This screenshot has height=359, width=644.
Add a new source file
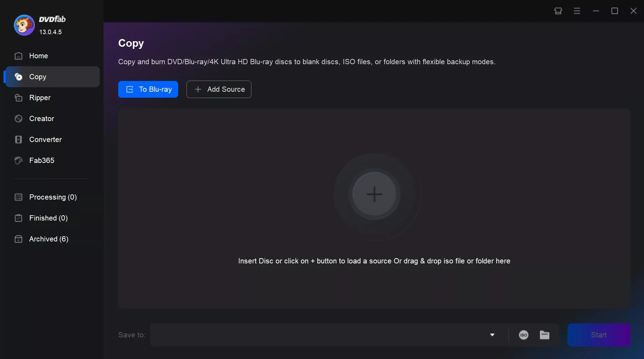point(219,89)
